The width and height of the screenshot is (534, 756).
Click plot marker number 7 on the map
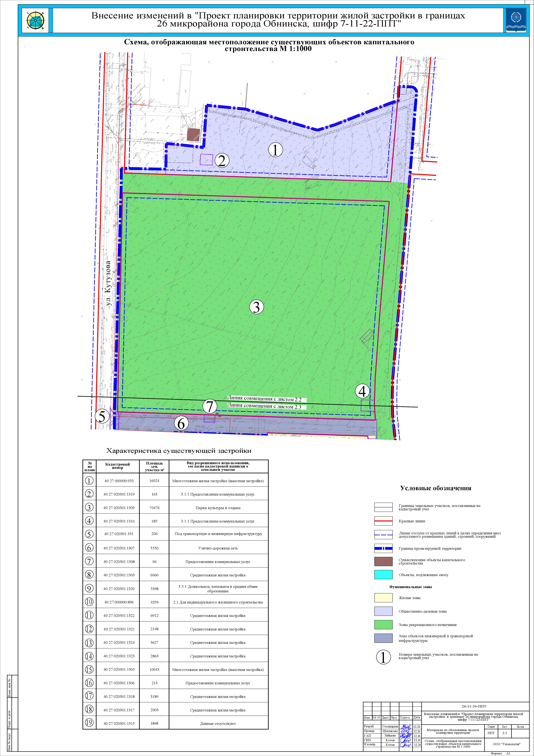pyautogui.click(x=210, y=406)
